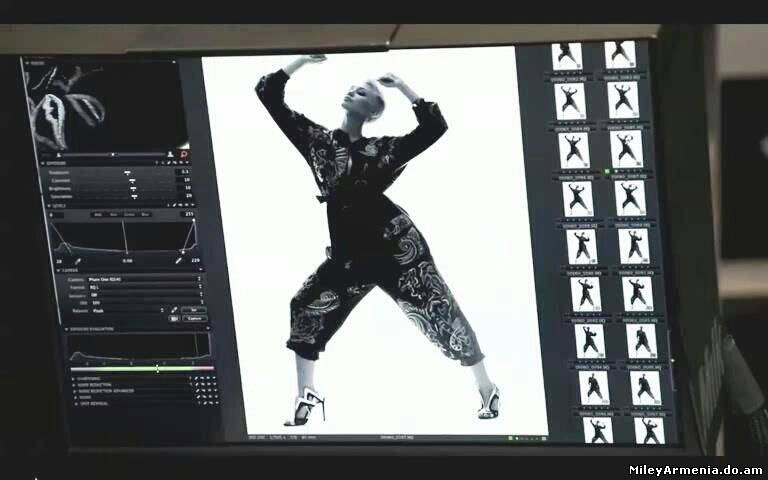Open the Exposure panel action menu icon
Viewport: 768px width, 480px height.
pyautogui.click(x=187, y=163)
